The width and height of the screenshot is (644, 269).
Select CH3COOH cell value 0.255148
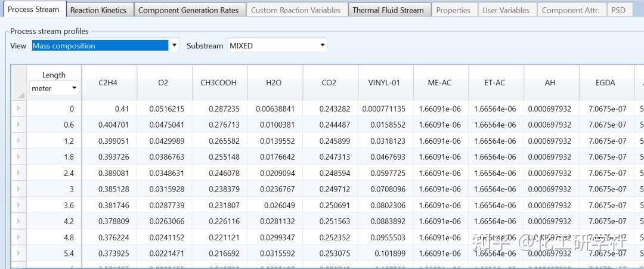pos(219,157)
